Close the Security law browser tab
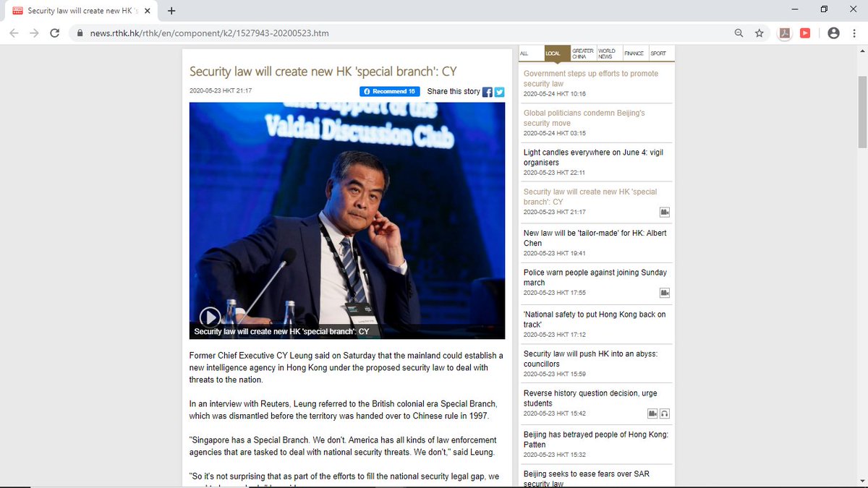Image resolution: width=868 pixels, height=488 pixels. (148, 11)
